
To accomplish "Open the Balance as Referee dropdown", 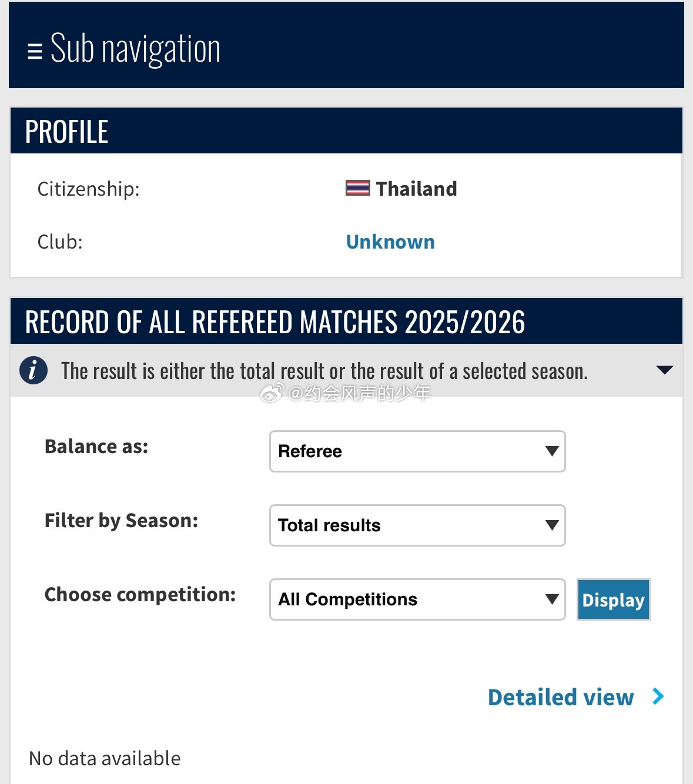I will tap(417, 451).
